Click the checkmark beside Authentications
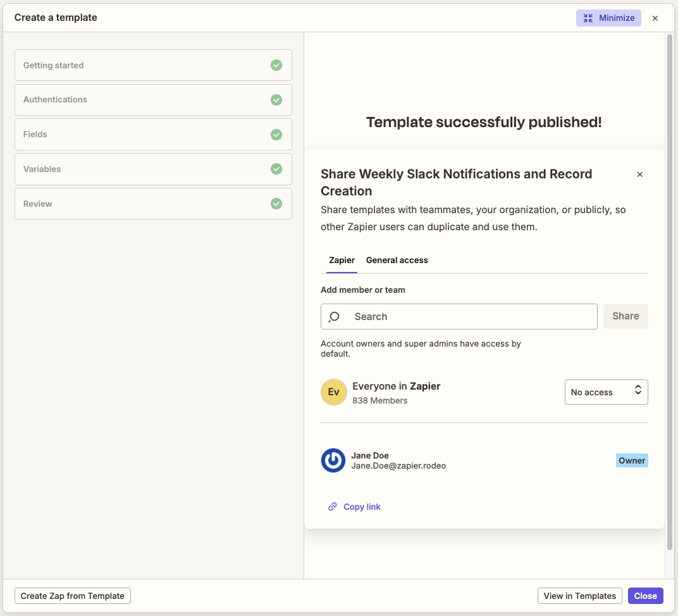The height and width of the screenshot is (616, 678). point(276,100)
